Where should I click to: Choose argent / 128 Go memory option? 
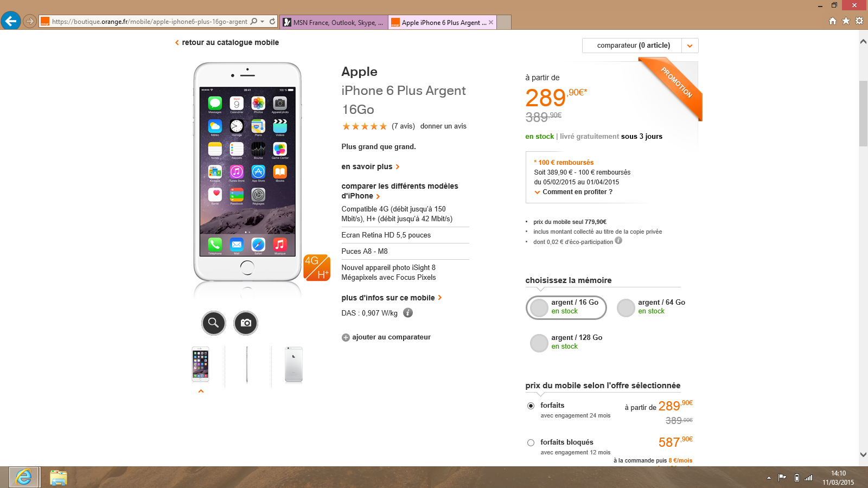(x=539, y=343)
